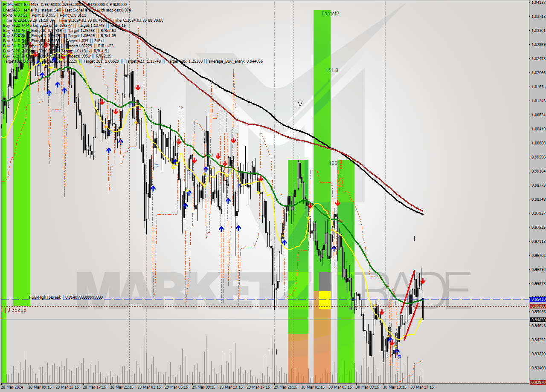
Task: Click the '28 Mar 09:15' time axis label
Action: pos(40,387)
